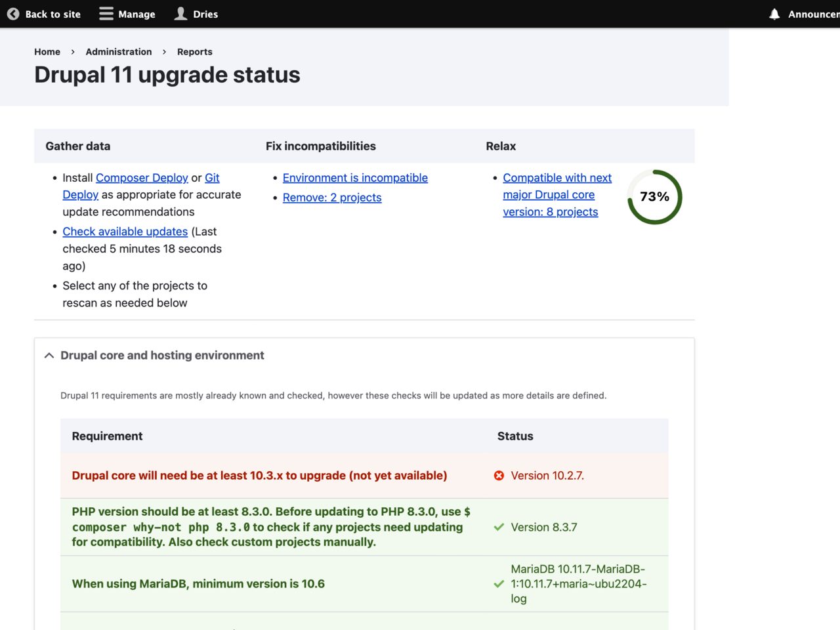Open the Announcements bell icon
The image size is (840, 630).
[774, 14]
